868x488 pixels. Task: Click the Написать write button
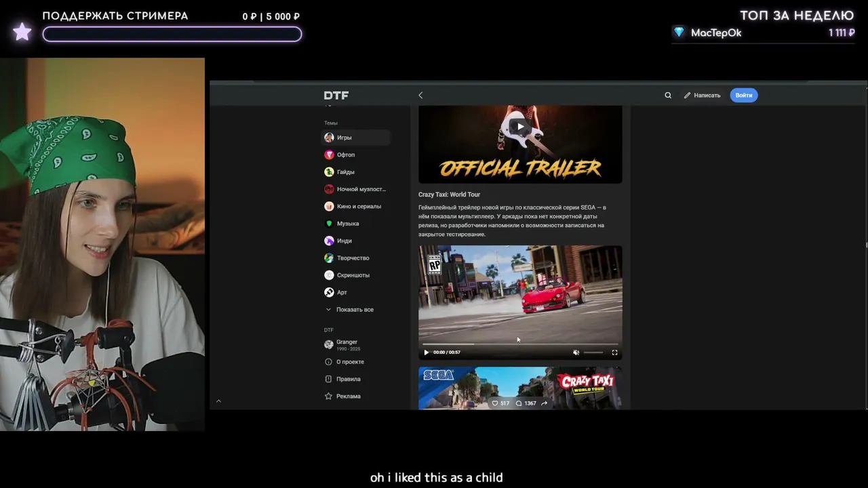coord(702,96)
